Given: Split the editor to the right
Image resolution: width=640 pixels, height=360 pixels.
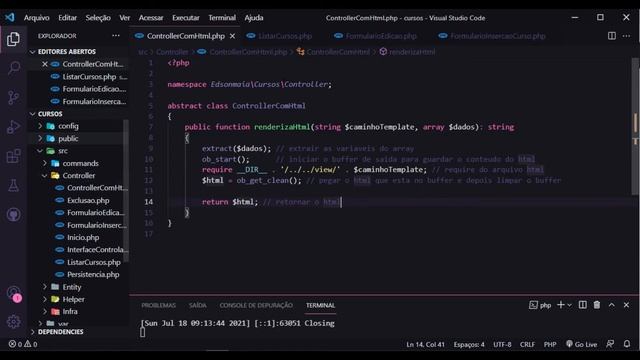Looking at the screenshot, I should 611,36.
